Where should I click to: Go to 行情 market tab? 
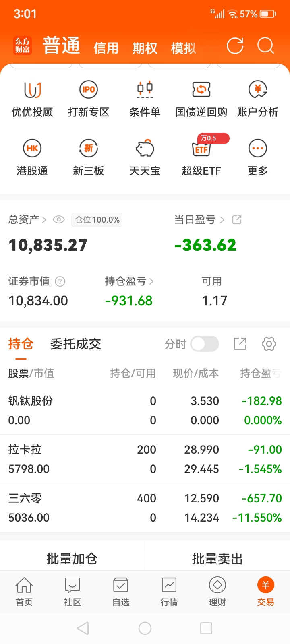coord(169,591)
